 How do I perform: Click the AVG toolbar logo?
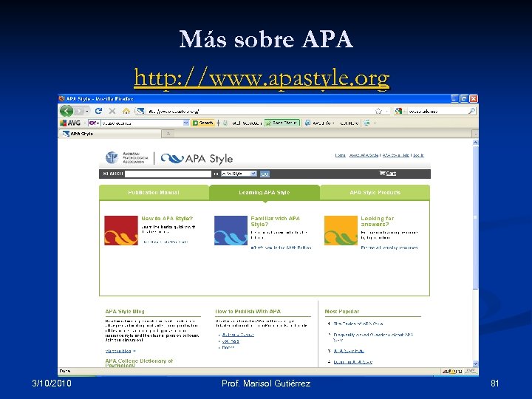pyautogui.click(x=70, y=123)
